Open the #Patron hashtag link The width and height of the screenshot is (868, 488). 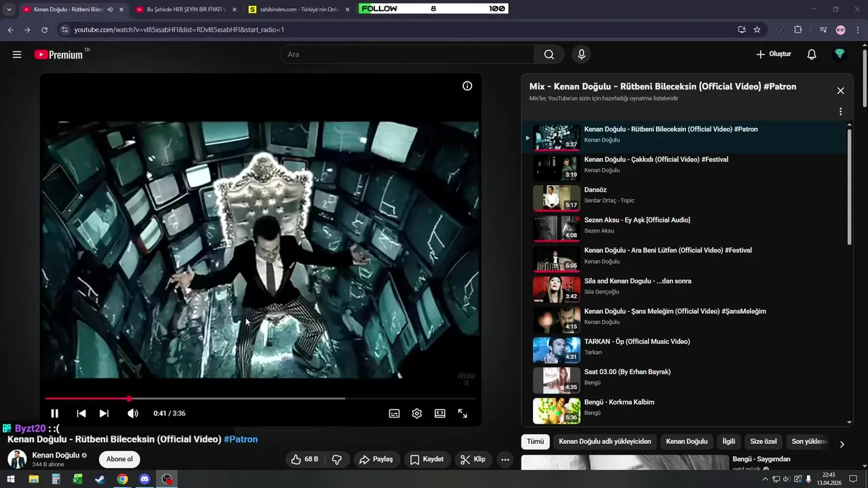click(241, 439)
